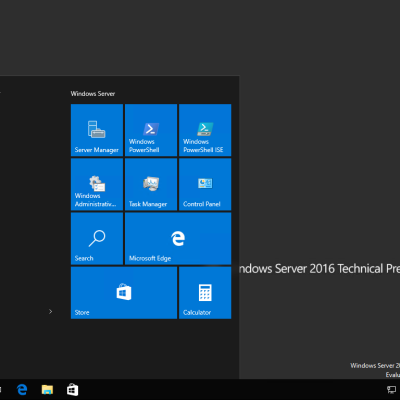Screen dimensions: 400x400
Task: Open the Server Manager tile
Action: point(97,130)
